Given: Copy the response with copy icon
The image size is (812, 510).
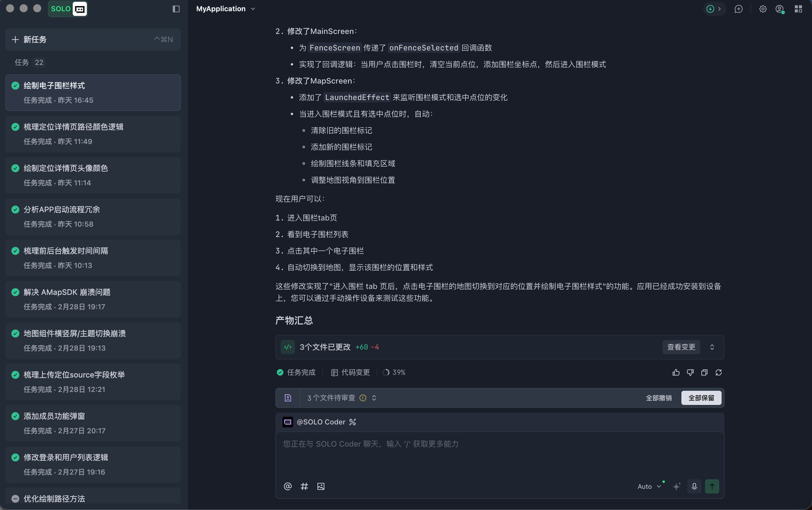Looking at the screenshot, I should tap(704, 372).
